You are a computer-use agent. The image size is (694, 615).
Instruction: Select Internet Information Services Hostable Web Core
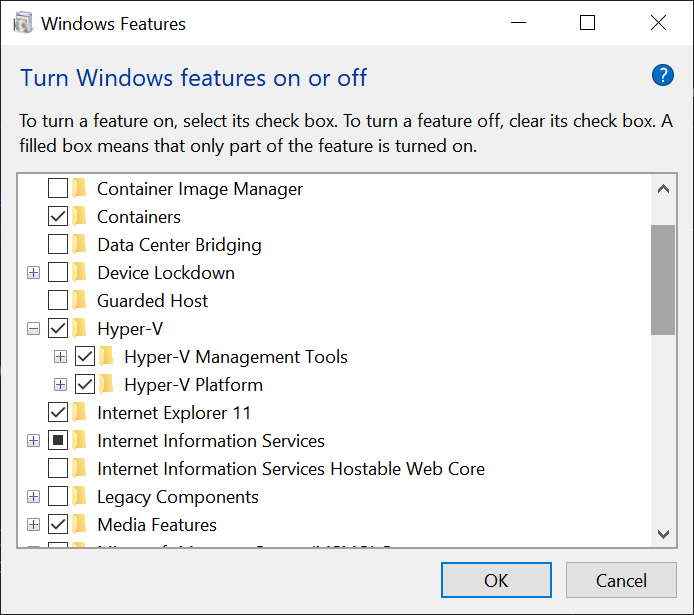(x=290, y=469)
